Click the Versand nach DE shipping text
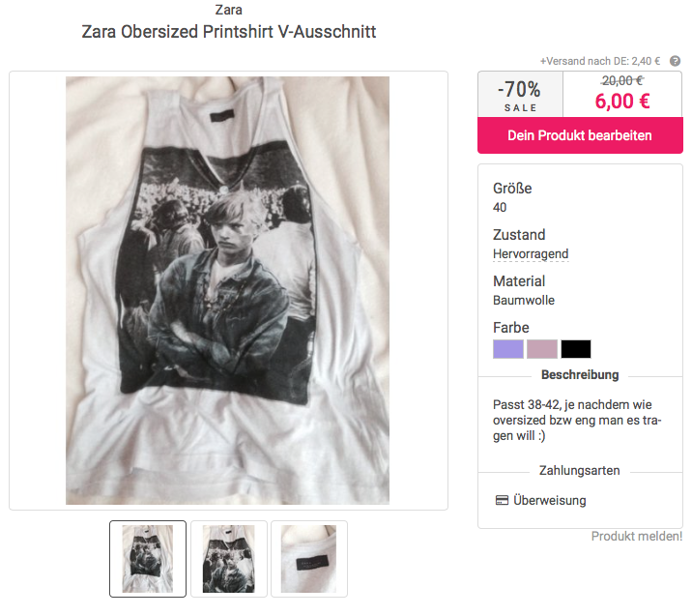 point(600,61)
